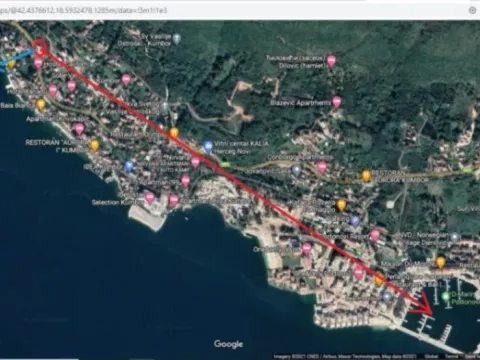The height and width of the screenshot is (360, 480).
Task: Select the Conborgo Apartments pink pin
Action: click(x=322, y=167)
